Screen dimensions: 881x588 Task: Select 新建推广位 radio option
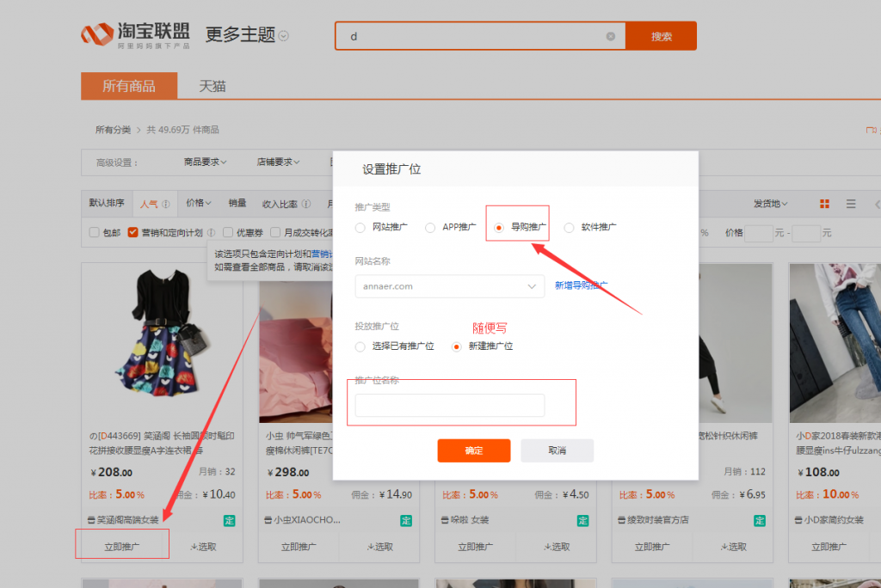tap(456, 346)
